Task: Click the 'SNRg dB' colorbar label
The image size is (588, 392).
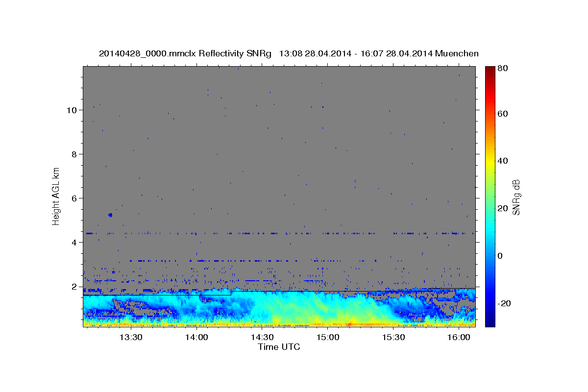Action: pyautogui.click(x=516, y=197)
